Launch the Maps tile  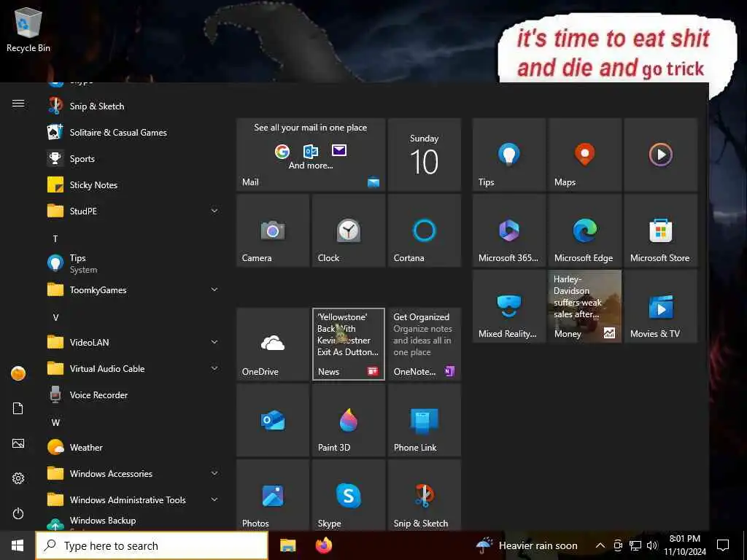tap(584, 155)
